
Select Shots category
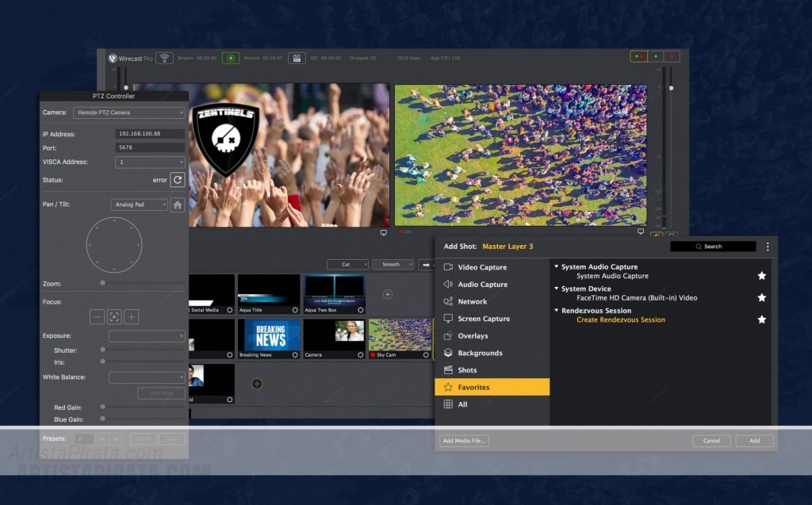coord(492,369)
